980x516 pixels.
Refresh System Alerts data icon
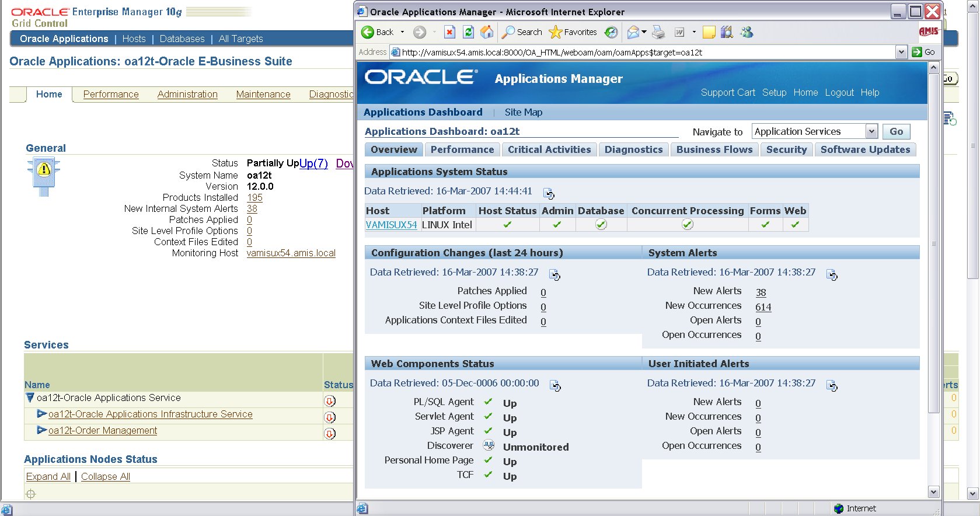click(x=832, y=274)
